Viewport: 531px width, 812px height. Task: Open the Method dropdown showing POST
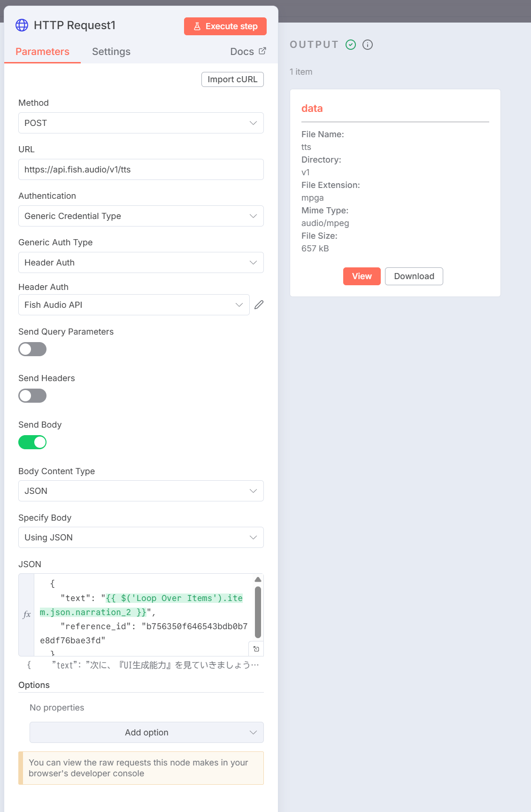(x=141, y=123)
